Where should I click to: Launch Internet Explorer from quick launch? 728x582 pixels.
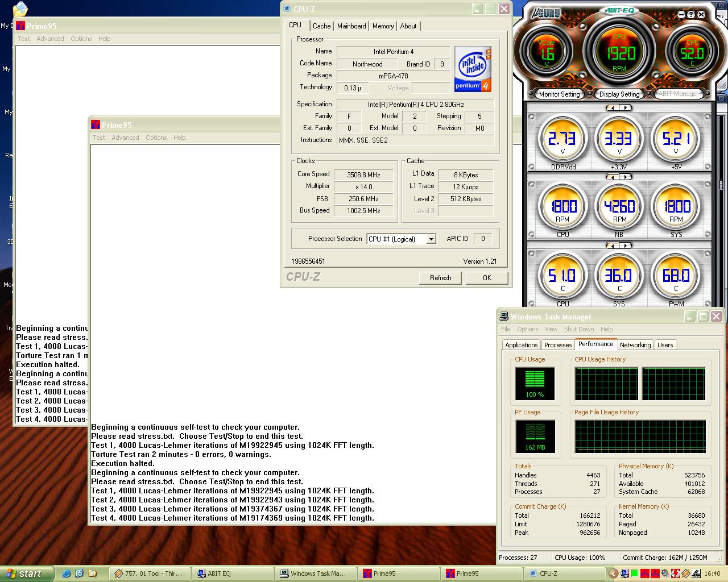[67, 573]
